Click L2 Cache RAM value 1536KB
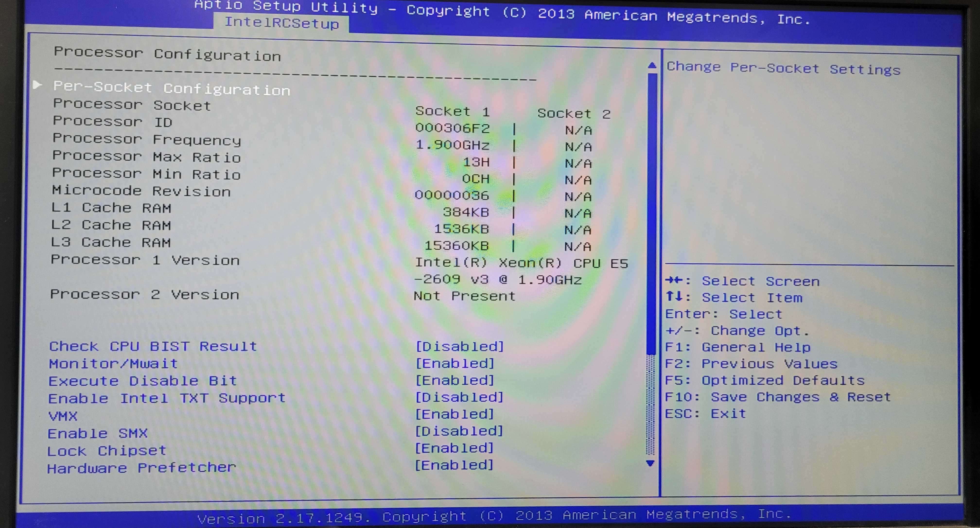980x528 pixels. click(461, 229)
